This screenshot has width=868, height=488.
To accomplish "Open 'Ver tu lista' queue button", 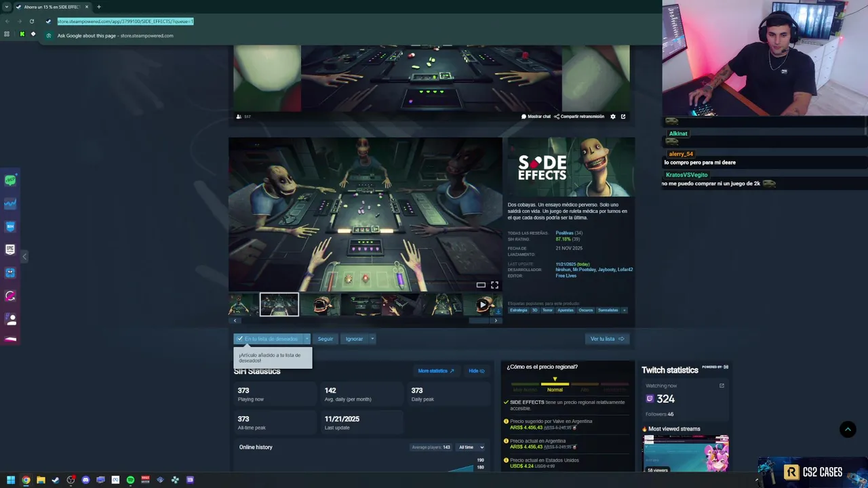I will pos(607,339).
